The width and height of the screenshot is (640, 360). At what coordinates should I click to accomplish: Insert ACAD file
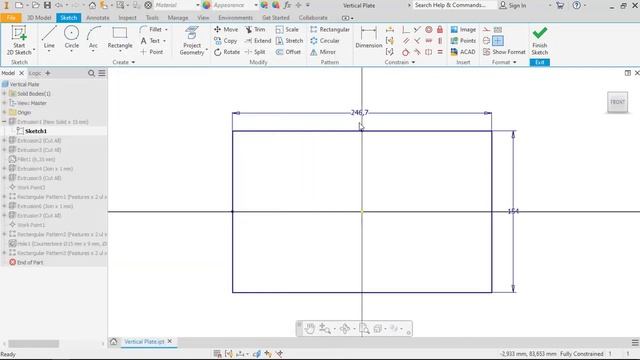(x=463, y=52)
